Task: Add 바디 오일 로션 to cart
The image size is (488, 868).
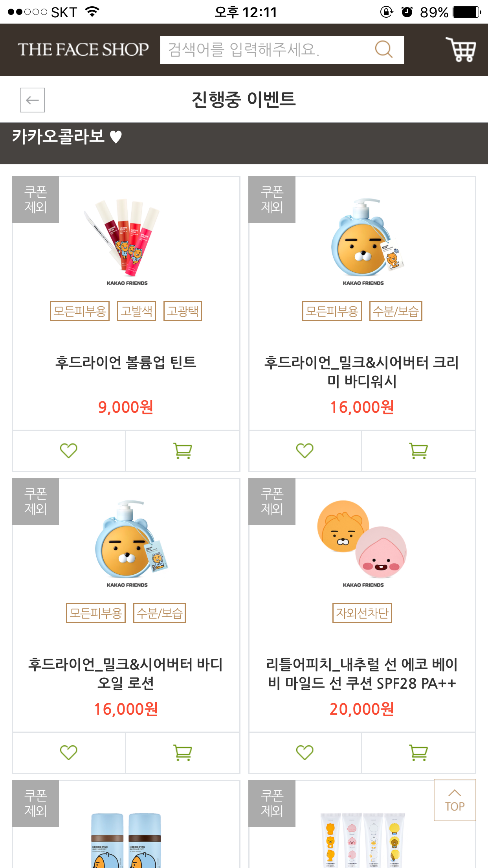Action: tap(183, 753)
